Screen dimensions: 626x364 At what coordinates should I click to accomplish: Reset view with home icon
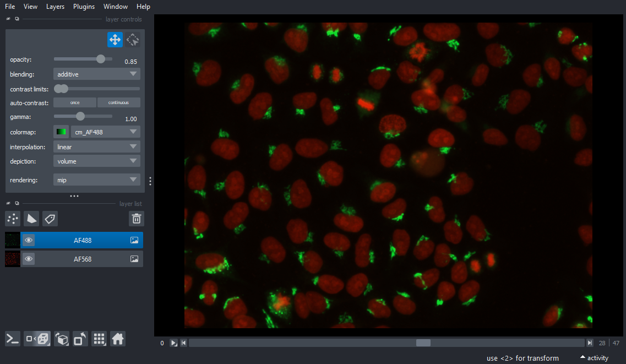[118, 339]
